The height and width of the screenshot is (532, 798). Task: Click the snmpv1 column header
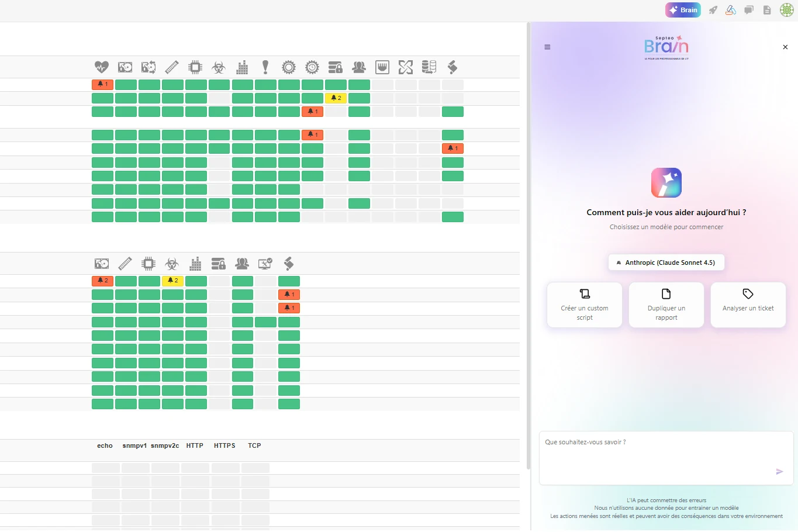[x=134, y=445]
